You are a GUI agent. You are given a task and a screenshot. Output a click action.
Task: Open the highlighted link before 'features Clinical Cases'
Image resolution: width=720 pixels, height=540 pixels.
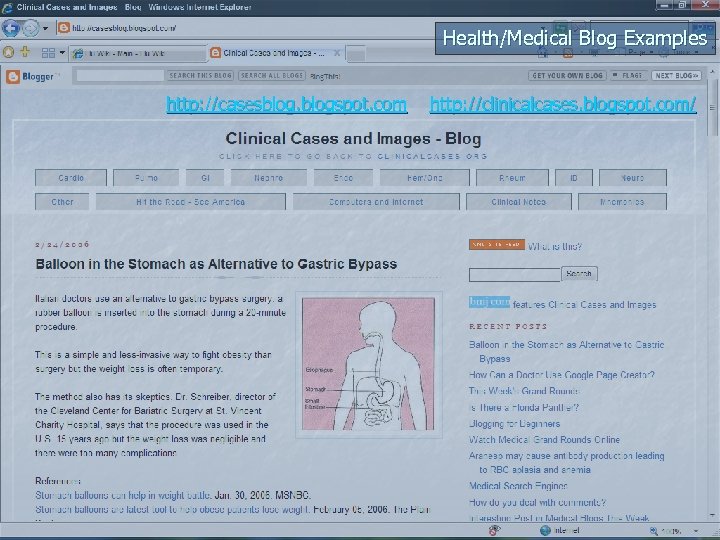pos(489,302)
